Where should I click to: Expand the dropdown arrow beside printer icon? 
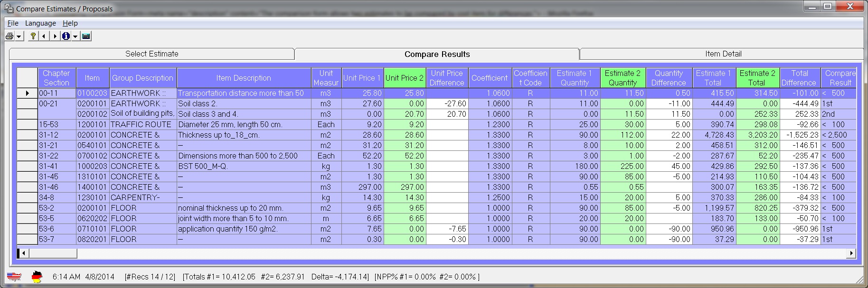[19, 37]
